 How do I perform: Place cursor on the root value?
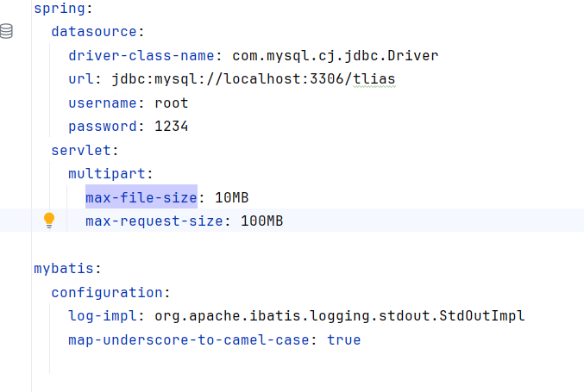tap(171, 103)
